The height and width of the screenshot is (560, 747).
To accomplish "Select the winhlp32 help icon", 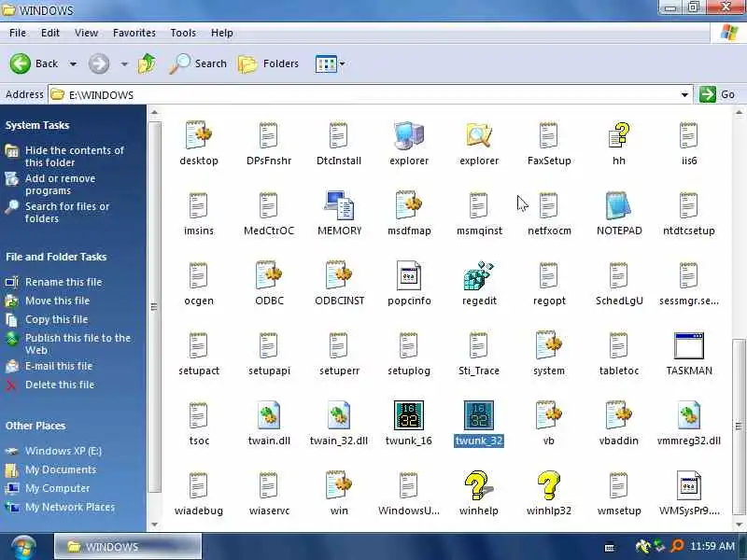I will (548, 485).
